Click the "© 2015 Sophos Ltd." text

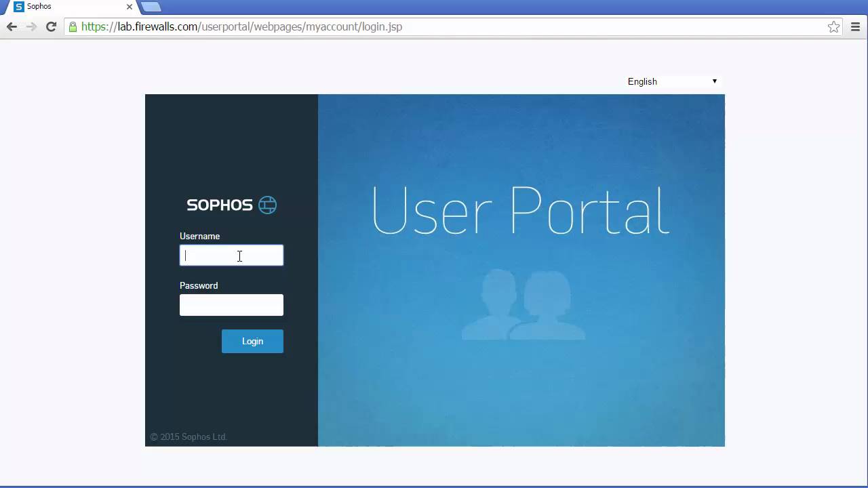tap(189, 437)
